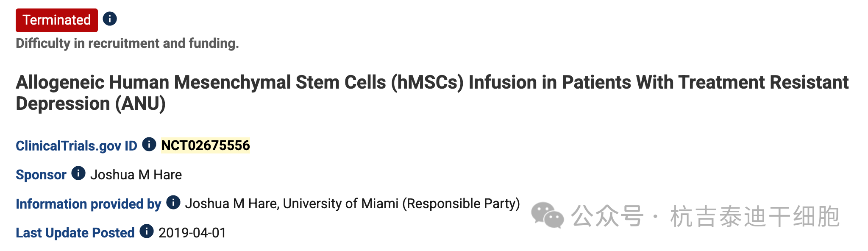868x251 pixels.
Task: Click the info icon next to Sponsor
Action: [x=78, y=173]
